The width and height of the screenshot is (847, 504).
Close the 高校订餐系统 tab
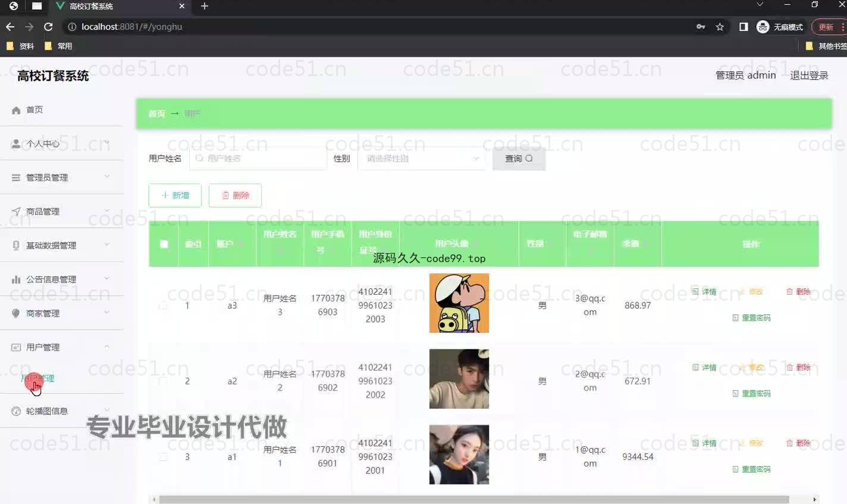pos(182,6)
